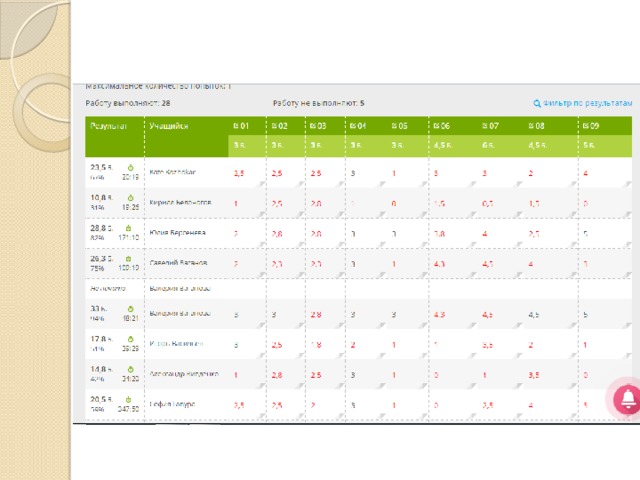Click the magnifier icon beside the results filter

pyautogui.click(x=537, y=102)
